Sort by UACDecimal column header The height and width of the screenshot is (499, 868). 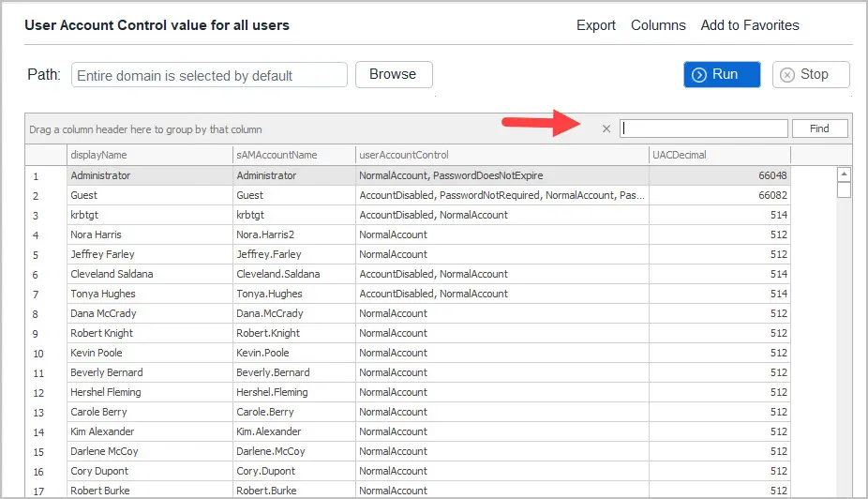[720, 155]
